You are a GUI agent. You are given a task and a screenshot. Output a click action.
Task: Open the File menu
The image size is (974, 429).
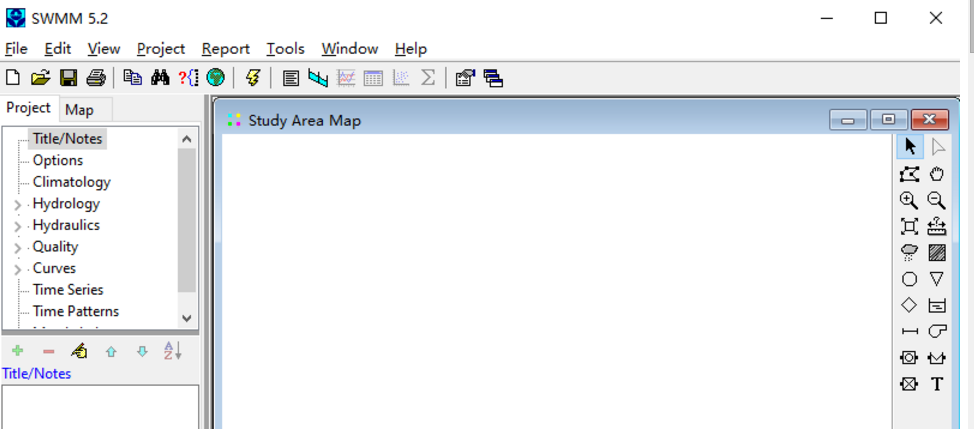pos(16,48)
